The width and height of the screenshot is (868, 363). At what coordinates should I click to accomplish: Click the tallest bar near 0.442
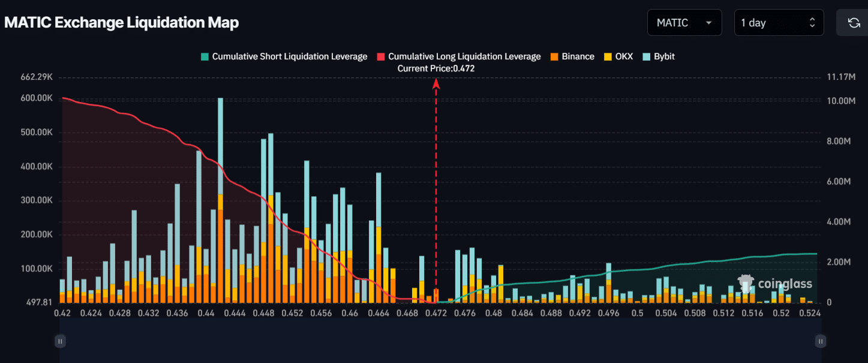point(220,200)
